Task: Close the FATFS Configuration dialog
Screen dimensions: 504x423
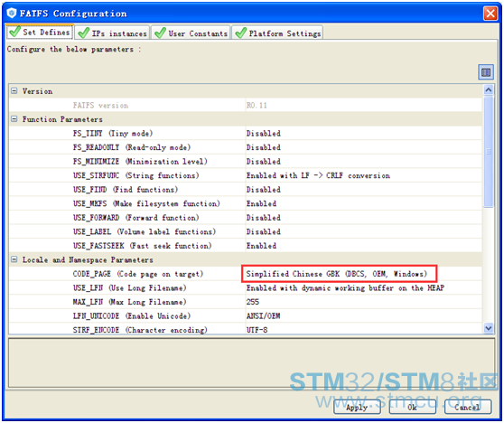Action: (490, 14)
